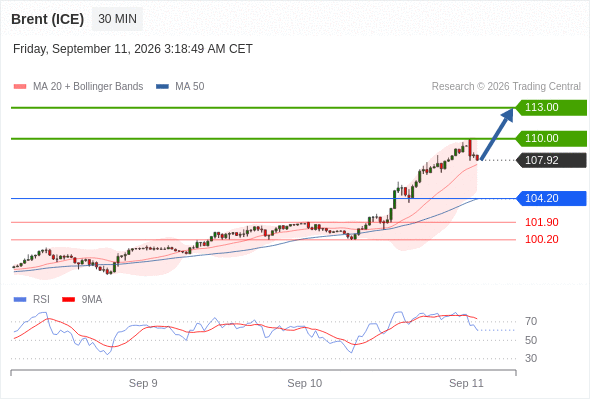
Task: Click the Sep 11 date axis label
Action: [466, 383]
